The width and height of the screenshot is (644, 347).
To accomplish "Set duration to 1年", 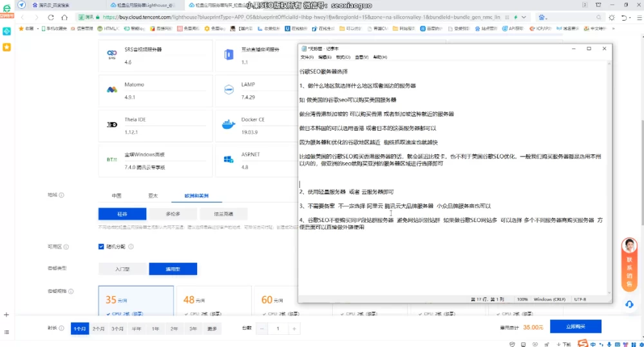I will (155, 328).
